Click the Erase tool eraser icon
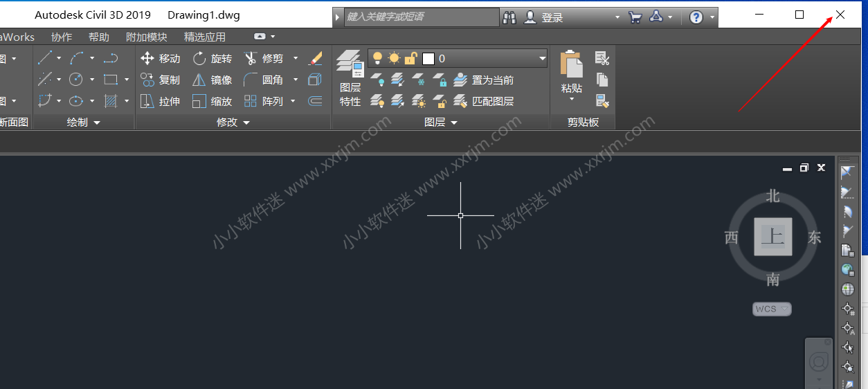 (315, 58)
